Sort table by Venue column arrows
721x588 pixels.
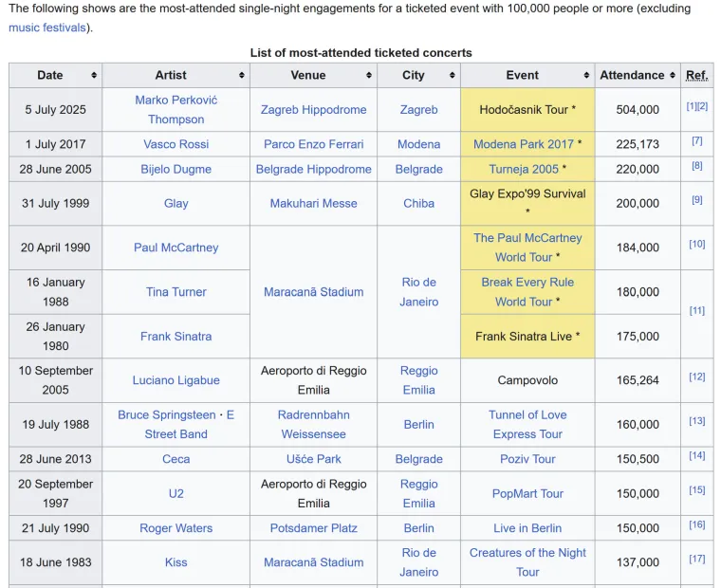coord(369,75)
